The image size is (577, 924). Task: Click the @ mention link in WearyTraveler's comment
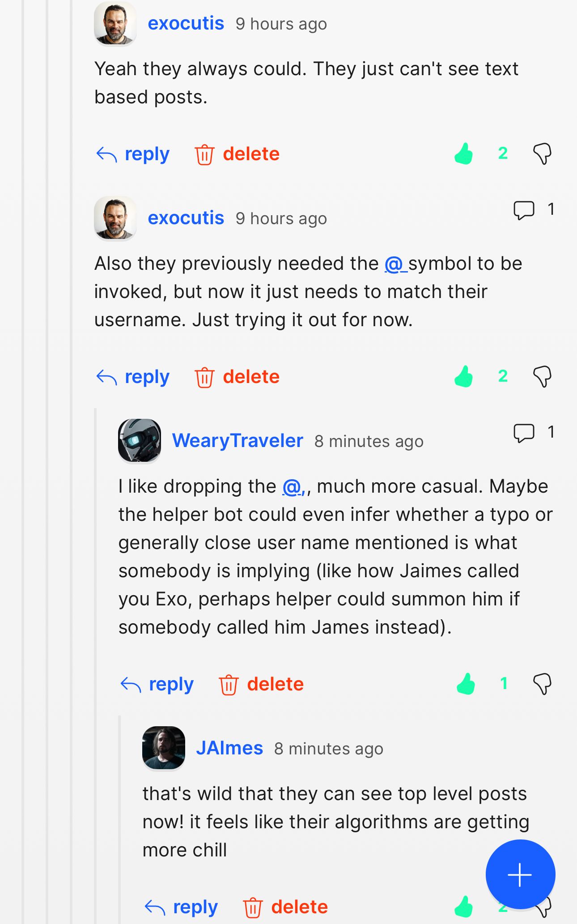293,486
